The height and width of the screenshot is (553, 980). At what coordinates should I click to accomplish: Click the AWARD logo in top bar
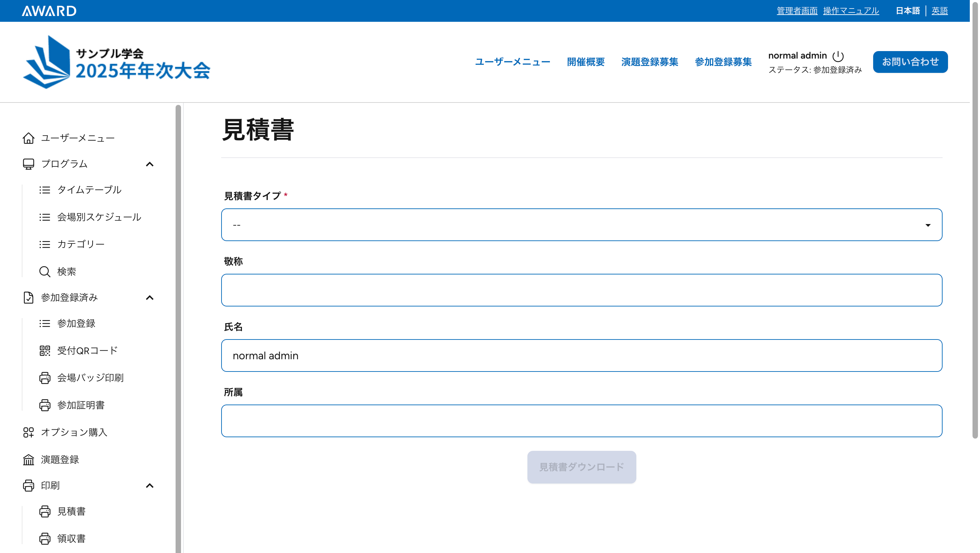click(x=49, y=11)
